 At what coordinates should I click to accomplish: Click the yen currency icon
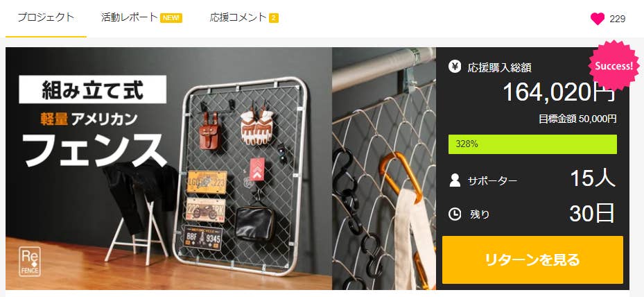[455, 67]
